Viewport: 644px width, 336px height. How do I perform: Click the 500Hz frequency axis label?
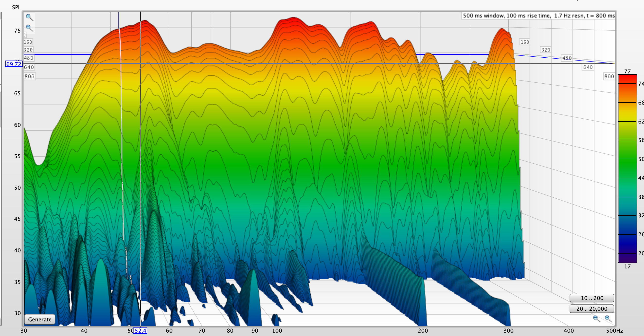click(615, 331)
